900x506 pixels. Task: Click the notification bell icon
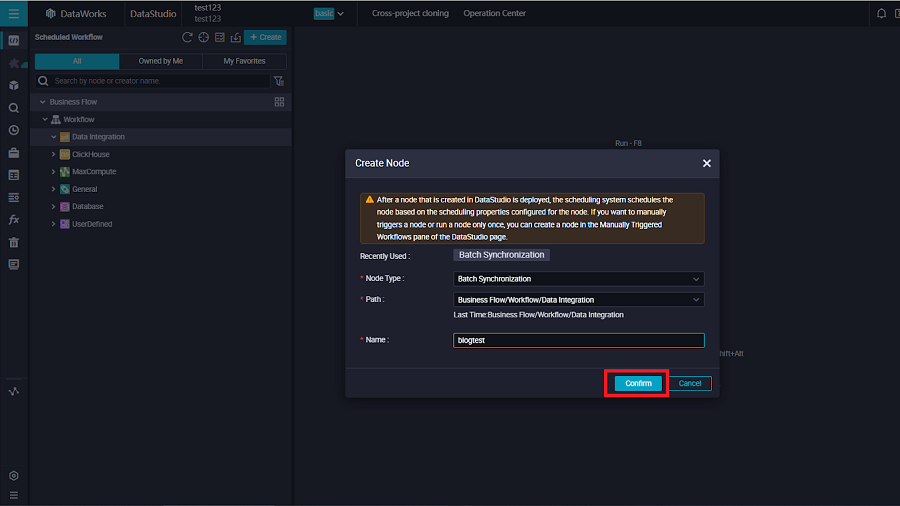click(881, 14)
